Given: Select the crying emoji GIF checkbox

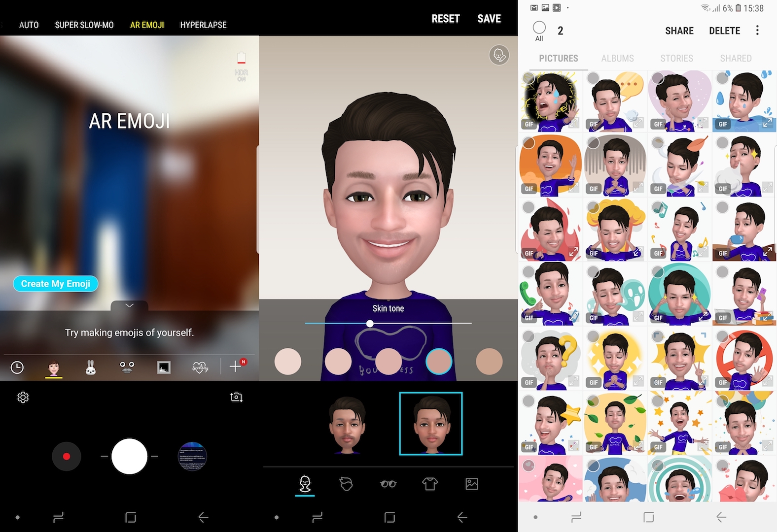Looking at the screenshot, I should point(529,78).
